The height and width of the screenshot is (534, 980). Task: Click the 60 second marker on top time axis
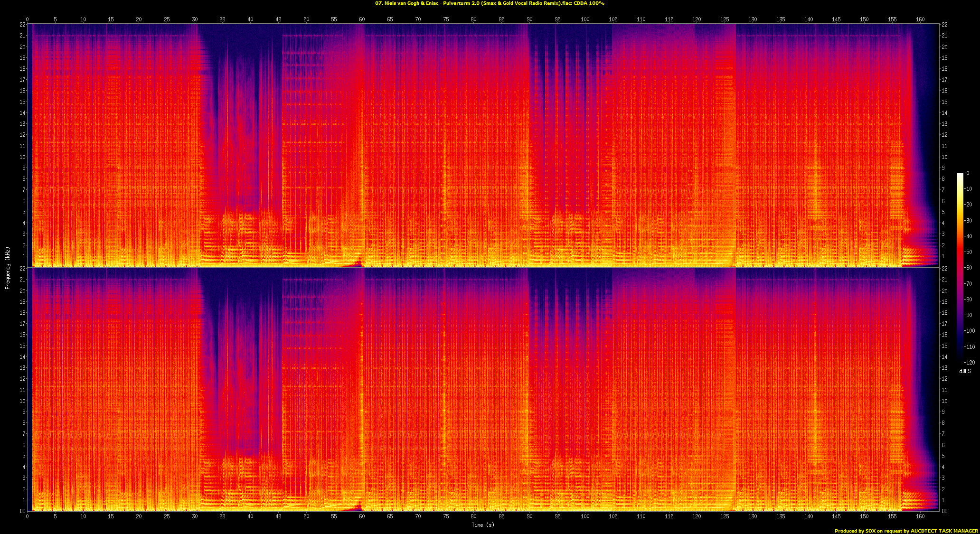(x=362, y=19)
